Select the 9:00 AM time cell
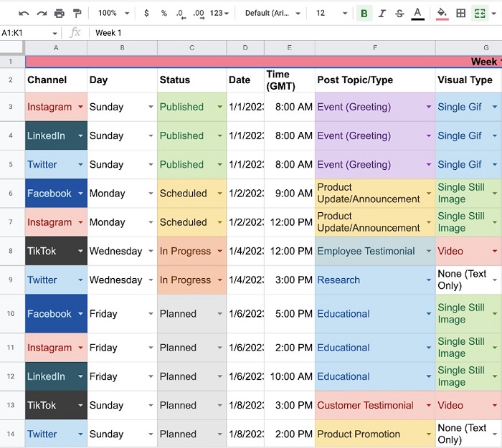This screenshot has height=448, width=502. 290,194
